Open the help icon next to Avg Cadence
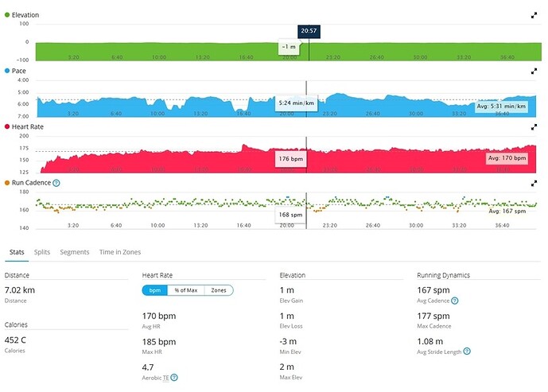Image resolution: width=548 pixels, height=392 pixels. pyautogui.click(x=455, y=301)
